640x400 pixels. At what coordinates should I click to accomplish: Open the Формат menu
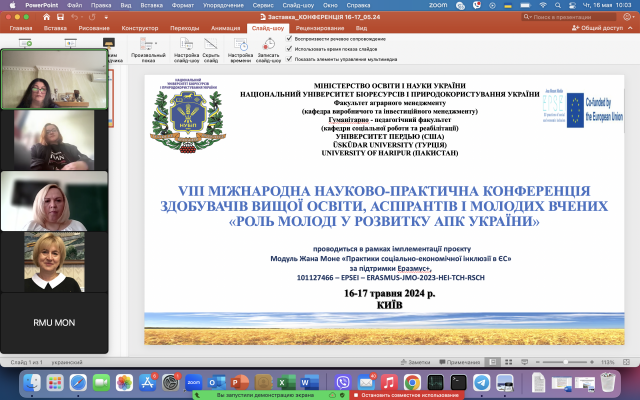(x=182, y=5)
